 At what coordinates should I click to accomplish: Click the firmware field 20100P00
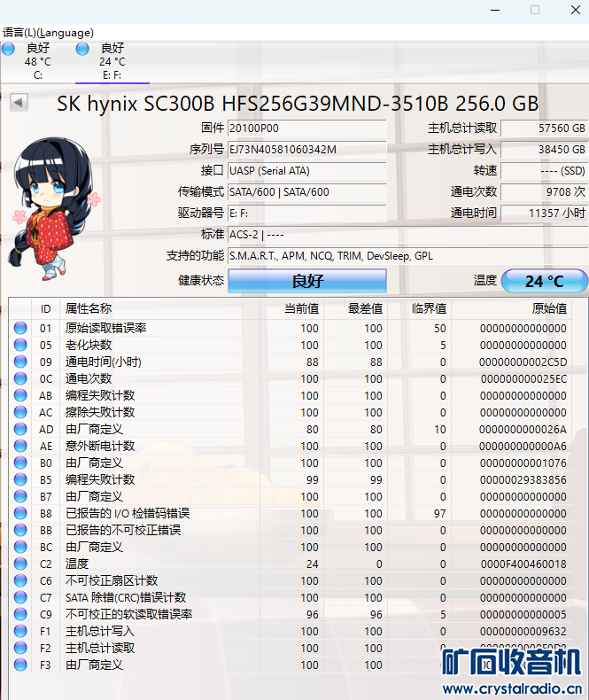pos(307,128)
